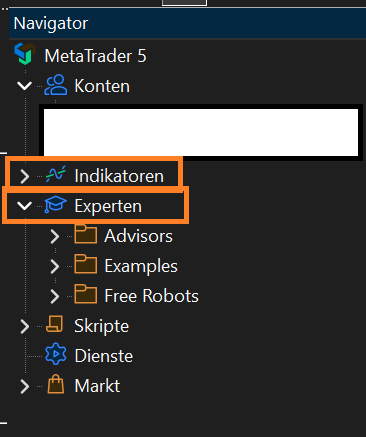
Task: Expand the Examples folder chevron
Action: pyautogui.click(x=55, y=266)
